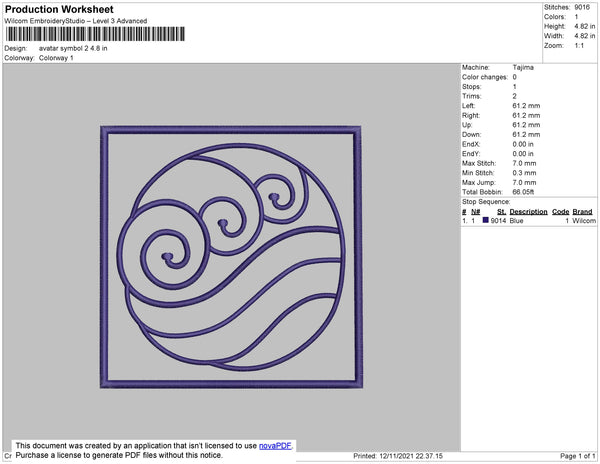This screenshot has width=600, height=464.
Task: Click the Description column header
Action: [x=528, y=212]
